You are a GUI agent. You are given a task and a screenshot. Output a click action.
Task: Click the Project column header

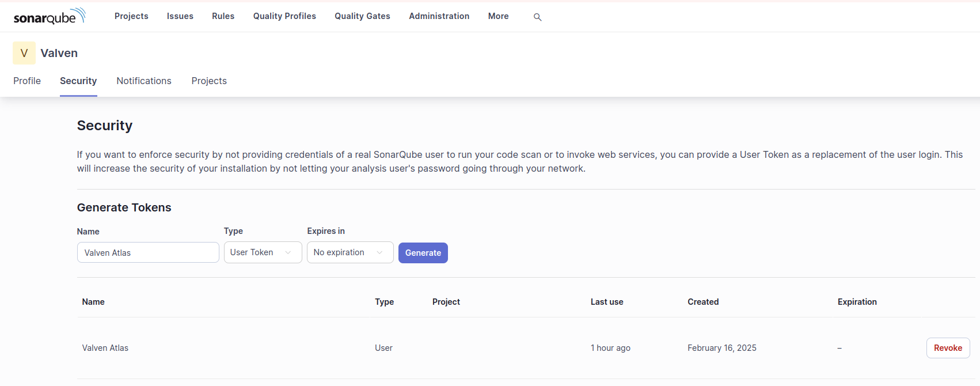[446, 302]
